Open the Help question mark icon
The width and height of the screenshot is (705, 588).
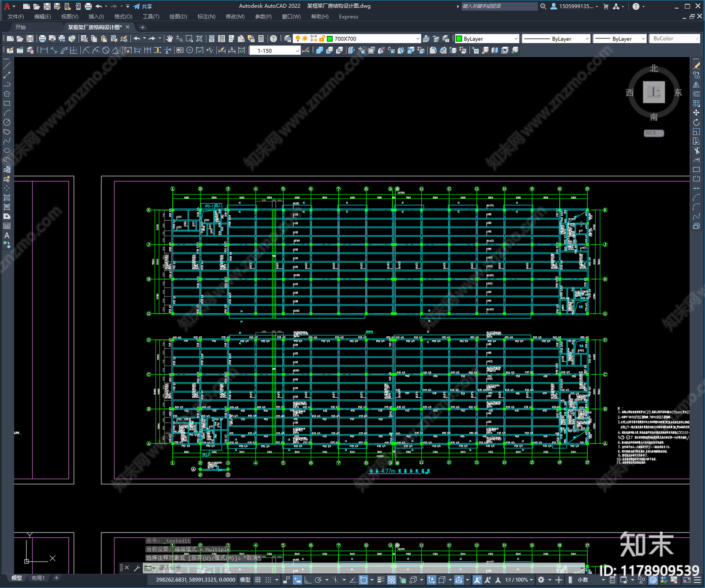(274, 39)
